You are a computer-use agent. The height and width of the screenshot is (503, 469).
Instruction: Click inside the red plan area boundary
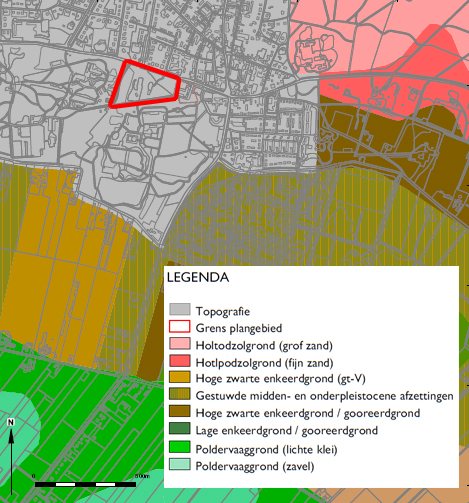click(146, 84)
